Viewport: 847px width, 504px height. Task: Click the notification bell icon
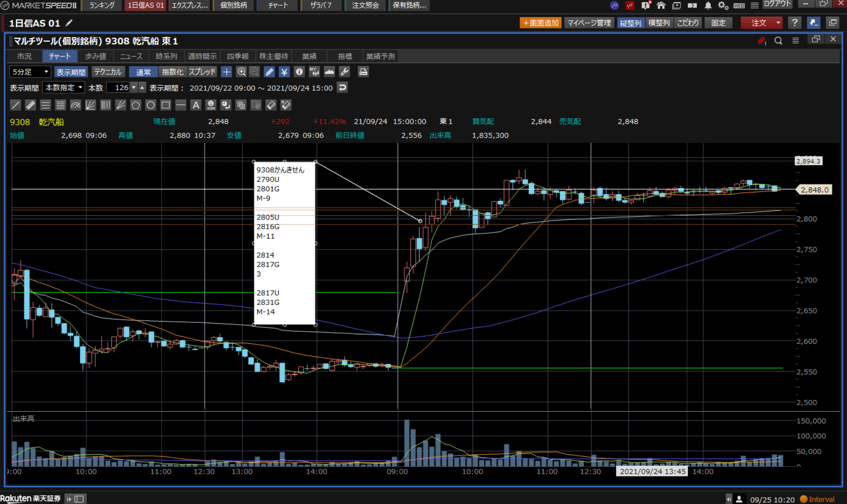[x=708, y=5]
